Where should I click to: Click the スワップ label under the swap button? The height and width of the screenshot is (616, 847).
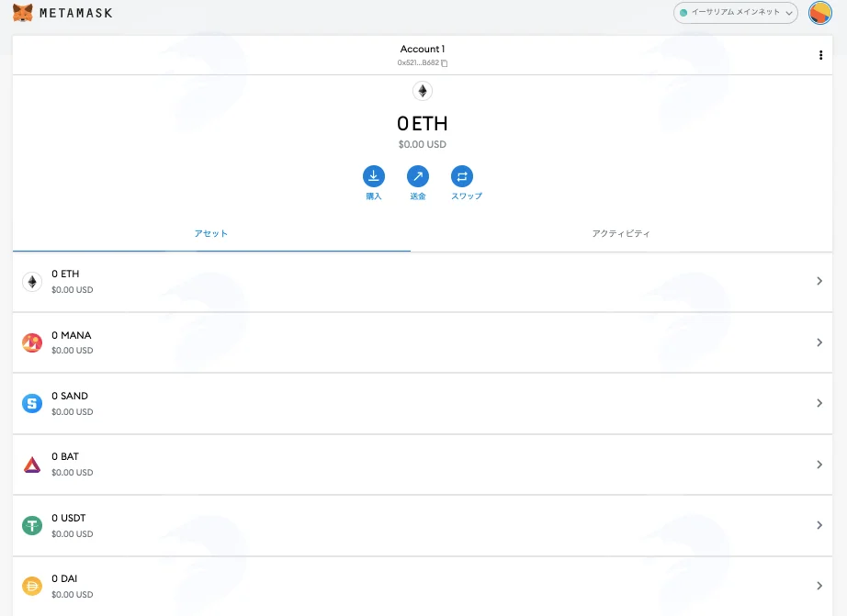coord(467,196)
